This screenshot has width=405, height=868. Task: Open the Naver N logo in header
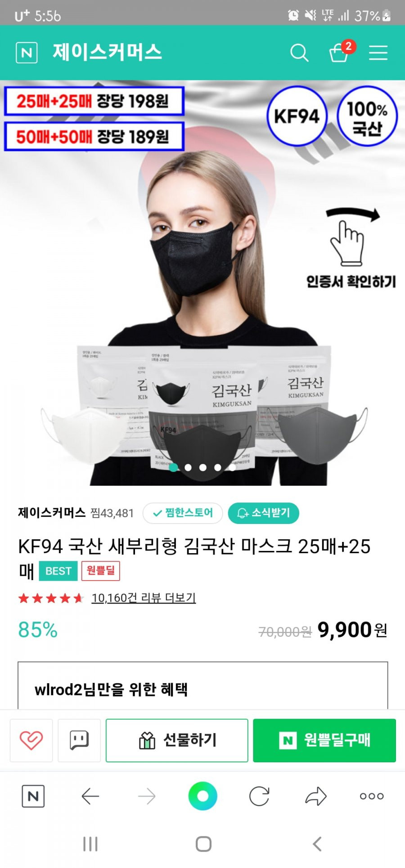pyautogui.click(x=27, y=53)
